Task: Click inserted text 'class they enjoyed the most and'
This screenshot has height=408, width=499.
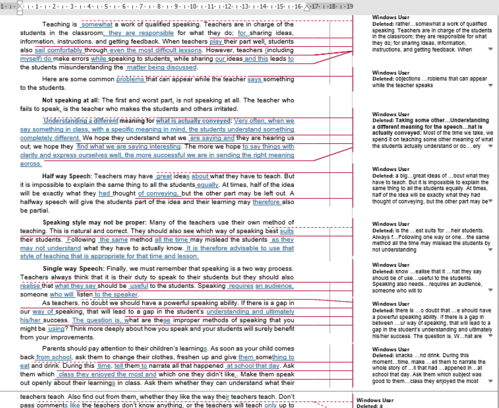Action: click(x=107, y=374)
